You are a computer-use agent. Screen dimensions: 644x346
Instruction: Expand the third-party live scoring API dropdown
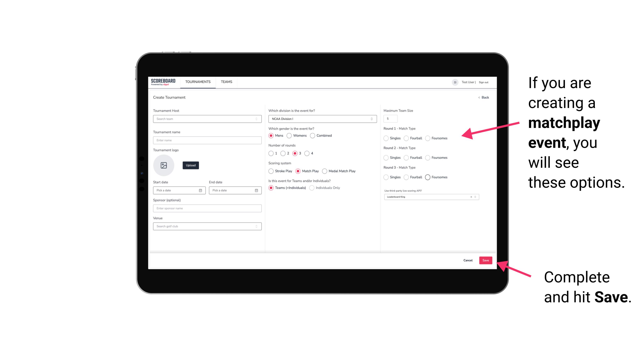point(475,197)
